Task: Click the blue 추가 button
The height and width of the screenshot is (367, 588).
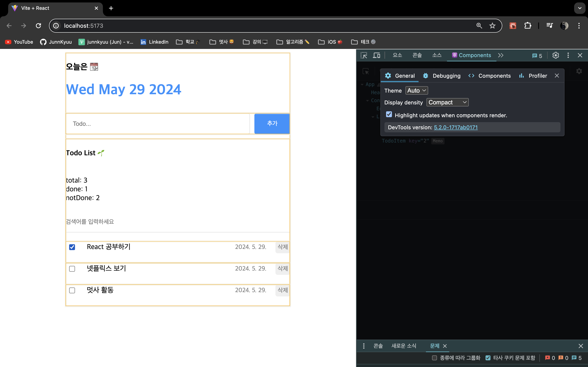Action: [272, 124]
